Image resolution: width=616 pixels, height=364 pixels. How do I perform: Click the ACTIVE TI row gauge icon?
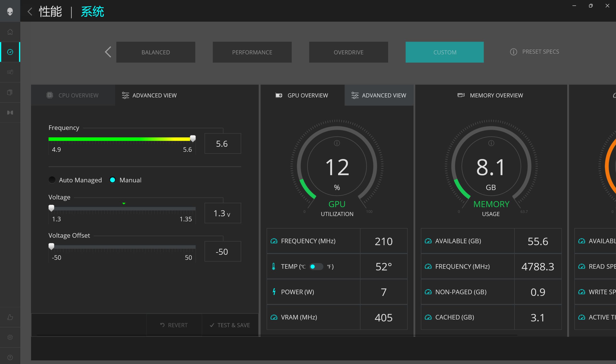point(581,317)
